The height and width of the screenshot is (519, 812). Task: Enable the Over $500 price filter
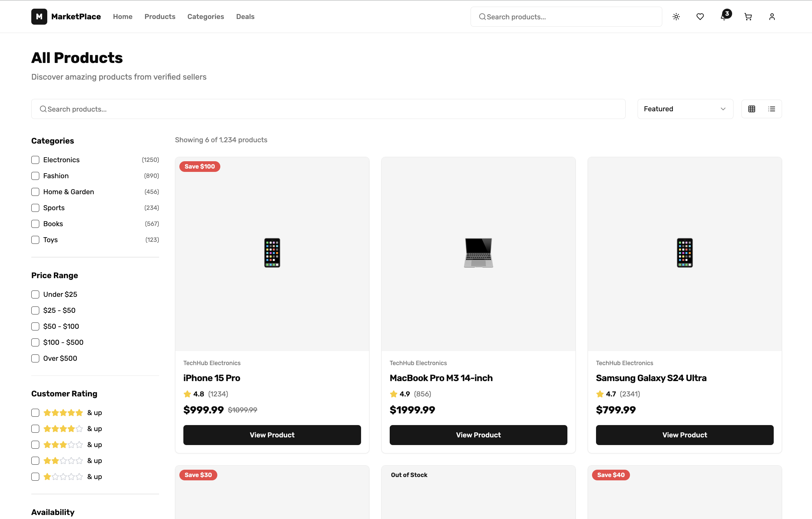point(35,358)
